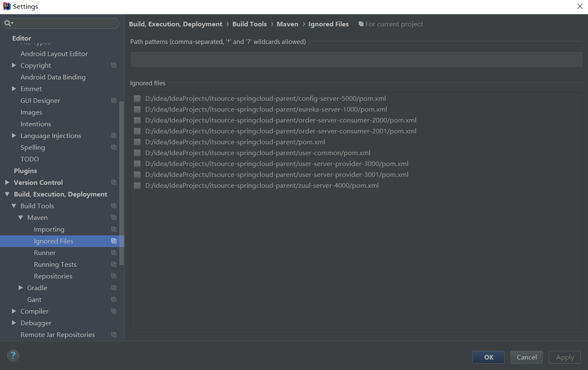588x370 pixels.
Task: Click project-level icon next to Compiler
Action: [114, 311]
